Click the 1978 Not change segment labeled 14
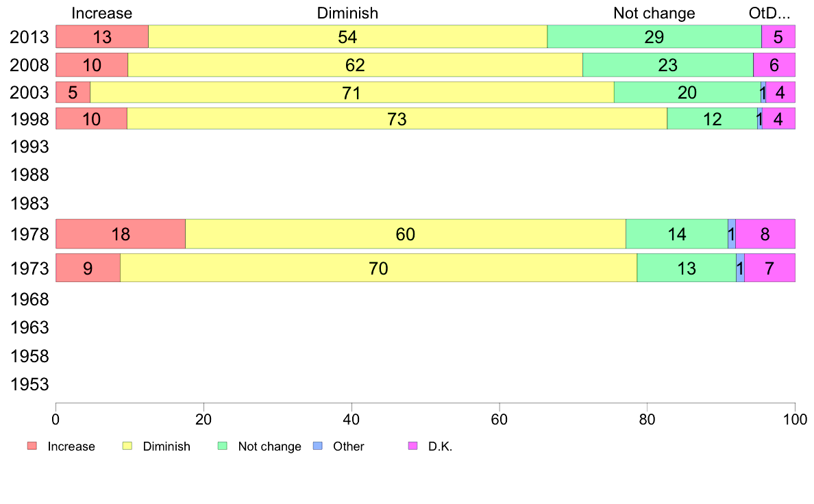Image resolution: width=814 pixels, height=504 pixels. point(676,234)
